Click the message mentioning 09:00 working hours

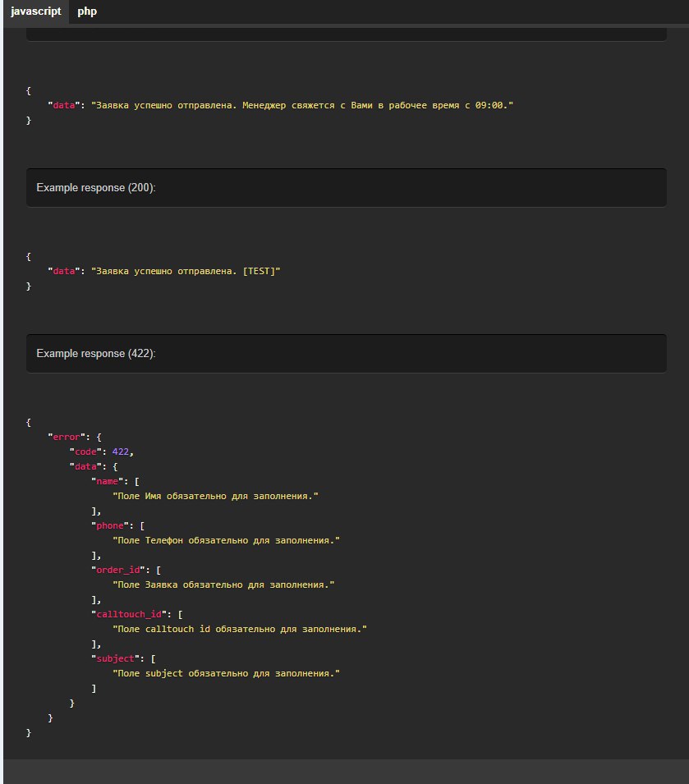click(x=302, y=106)
